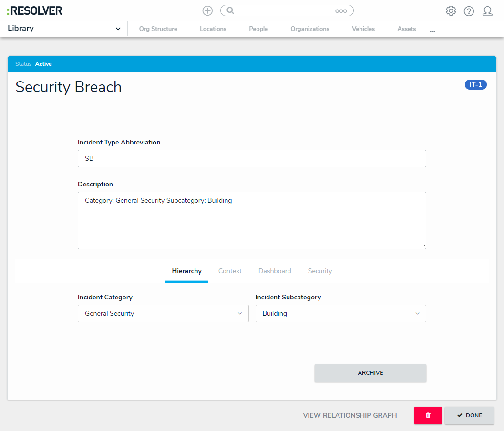The width and height of the screenshot is (504, 431).
Task: Go to the Vehicles tab
Action: coord(363,29)
